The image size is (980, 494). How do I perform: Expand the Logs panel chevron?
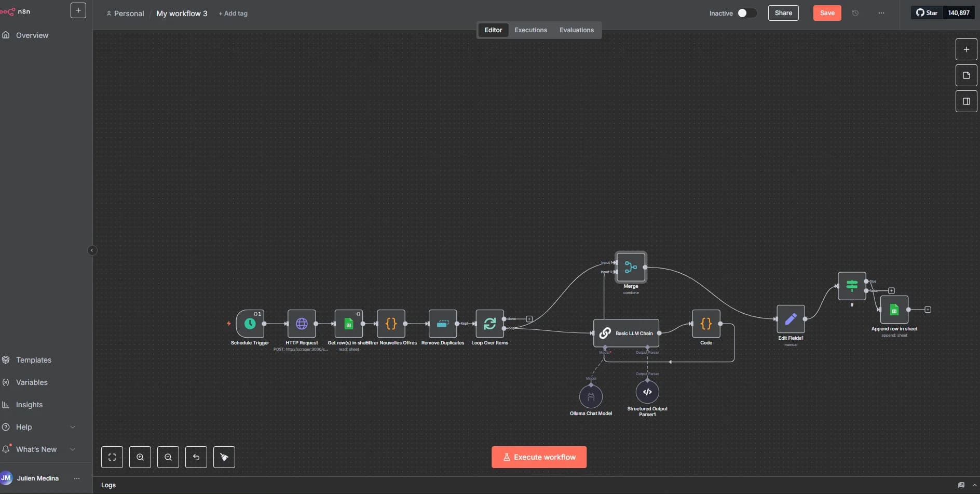pos(974,485)
